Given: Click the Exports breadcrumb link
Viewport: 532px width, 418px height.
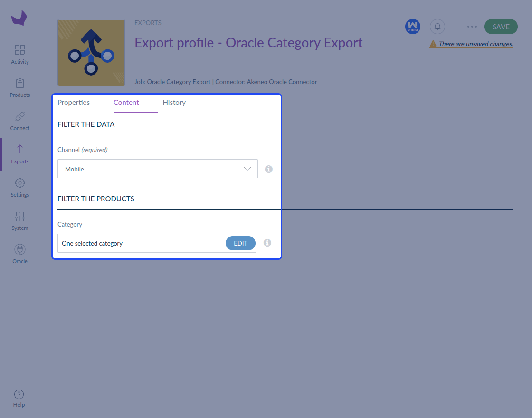Looking at the screenshot, I should pos(148,23).
